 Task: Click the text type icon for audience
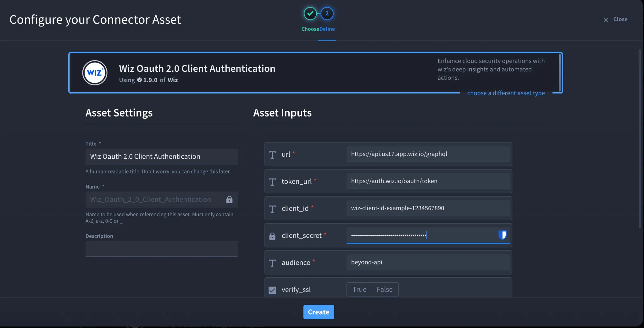[x=272, y=263]
